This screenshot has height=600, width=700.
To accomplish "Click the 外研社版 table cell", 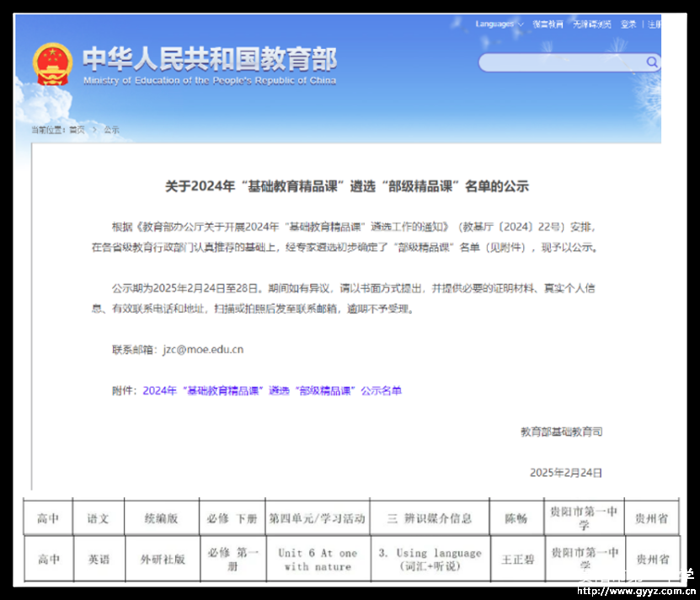I will [163, 559].
